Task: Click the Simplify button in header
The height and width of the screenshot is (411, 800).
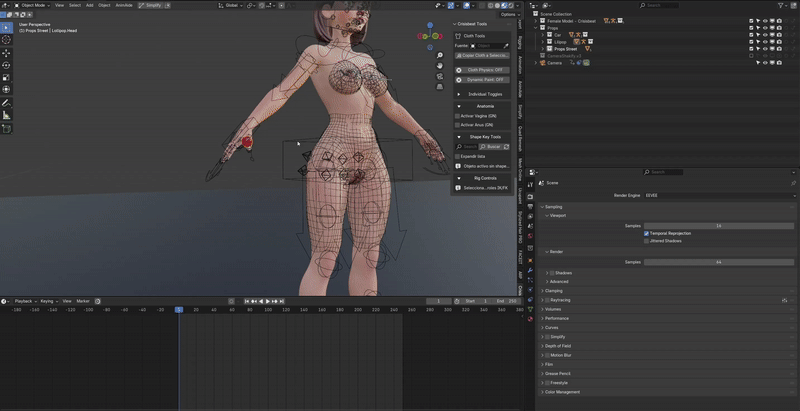Action: click(x=150, y=5)
